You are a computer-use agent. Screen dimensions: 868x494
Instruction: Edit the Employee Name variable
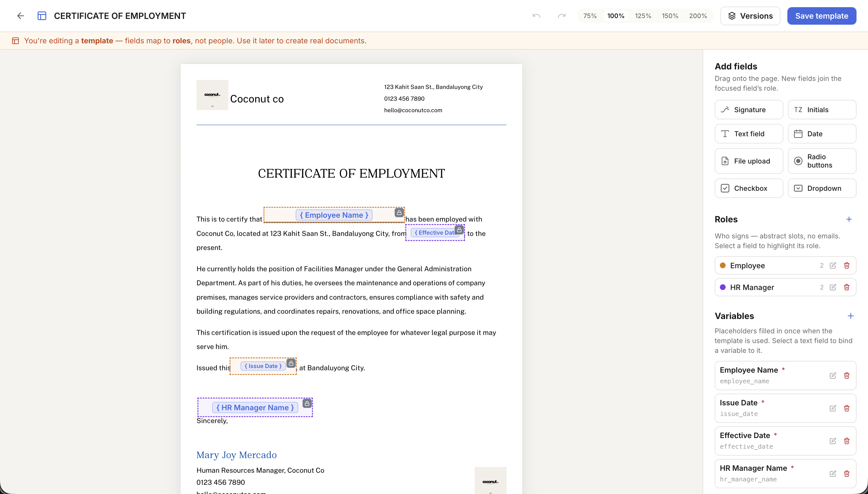[833, 376]
